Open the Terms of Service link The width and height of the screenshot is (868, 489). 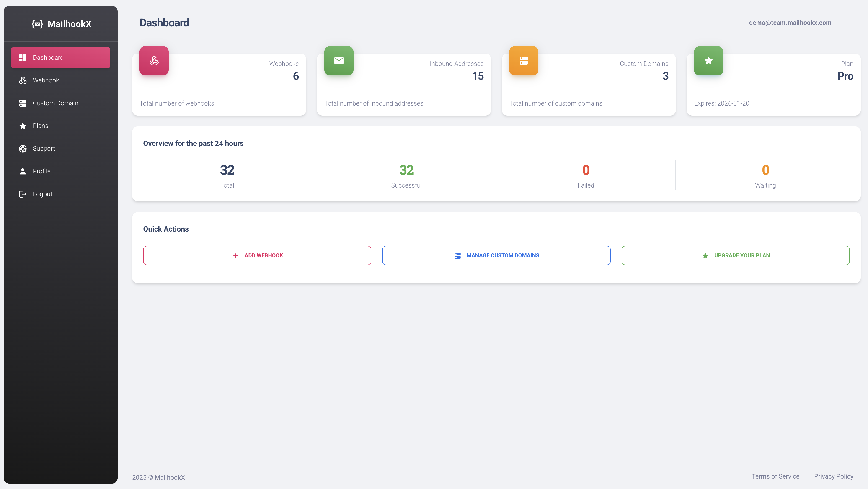(x=775, y=476)
